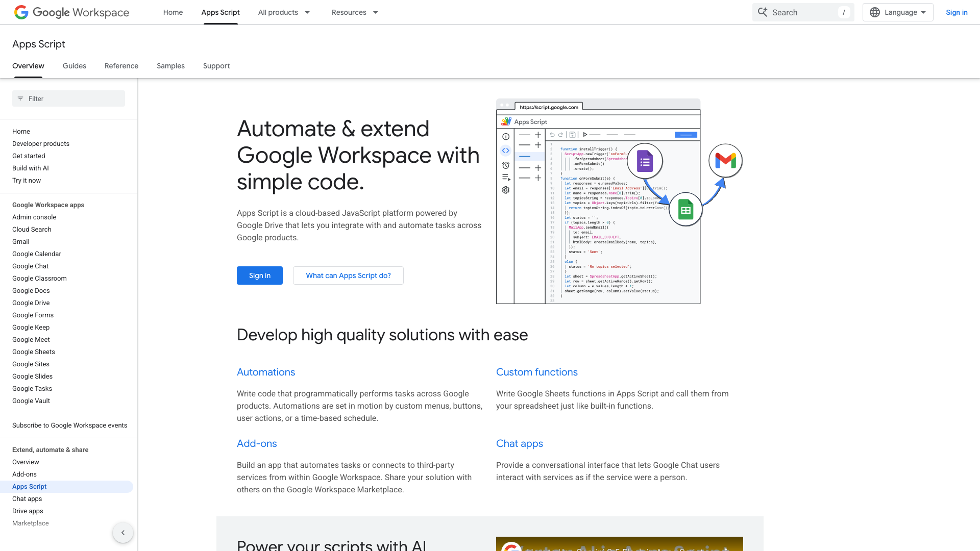
Task: Click the Gmail icon in the illustration
Action: tap(725, 161)
